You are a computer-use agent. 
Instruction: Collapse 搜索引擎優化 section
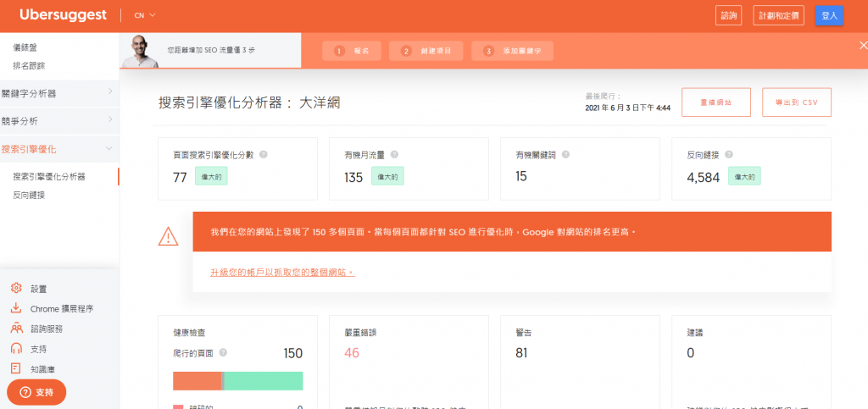(x=59, y=149)
